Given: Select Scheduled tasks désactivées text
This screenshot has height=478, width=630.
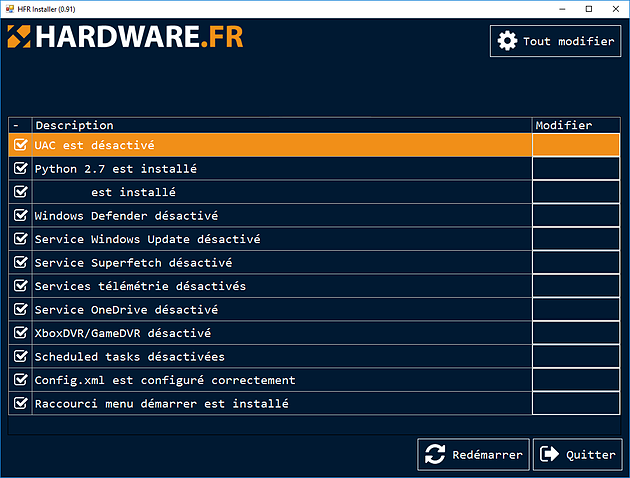Looking at the screenshot, I should point(130,357).
